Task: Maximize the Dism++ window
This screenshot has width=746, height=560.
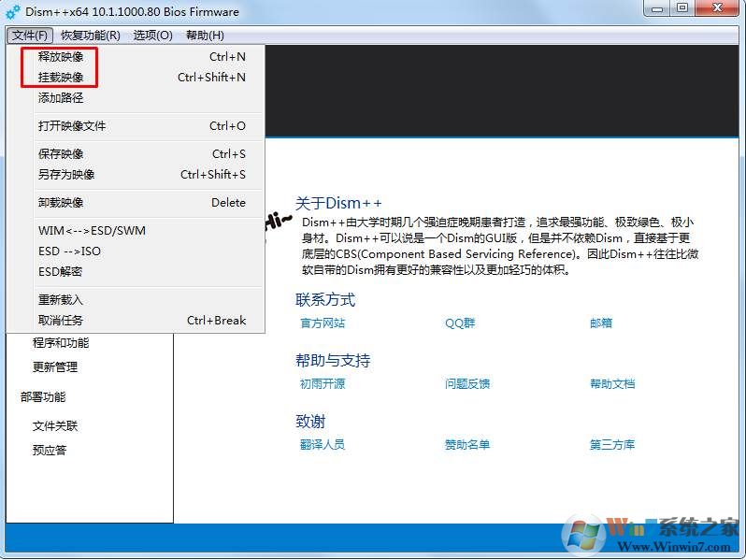Action: pyautogui.click(x=682, y=8)
